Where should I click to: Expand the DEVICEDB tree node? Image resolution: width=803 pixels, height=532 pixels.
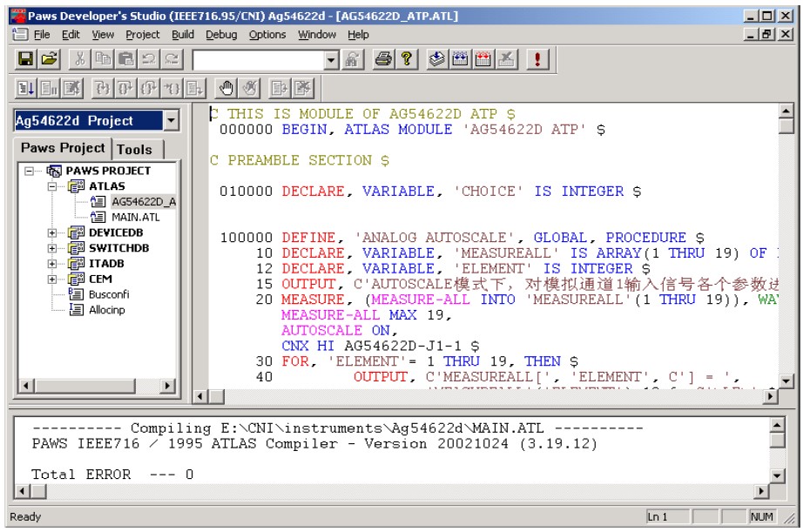[52, 233]
